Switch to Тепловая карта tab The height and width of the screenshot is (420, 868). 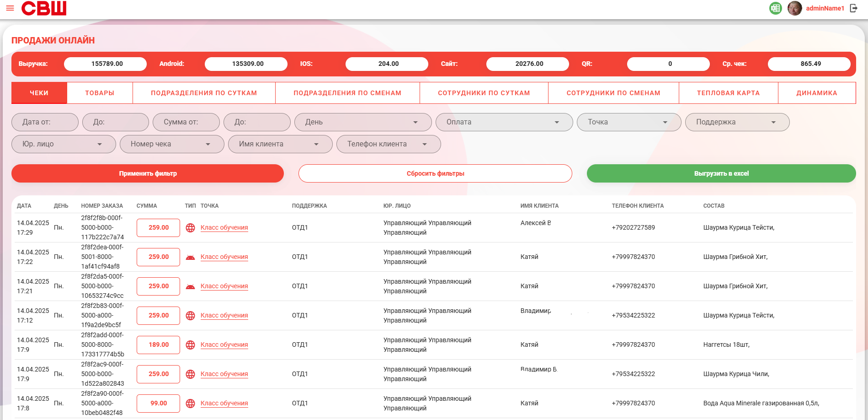tap(729, 93)
